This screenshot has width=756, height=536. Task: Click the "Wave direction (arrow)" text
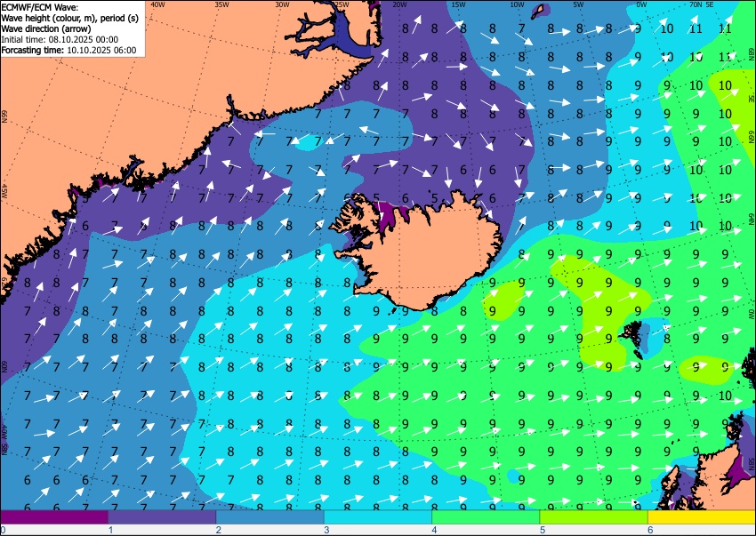click(45, 28)
